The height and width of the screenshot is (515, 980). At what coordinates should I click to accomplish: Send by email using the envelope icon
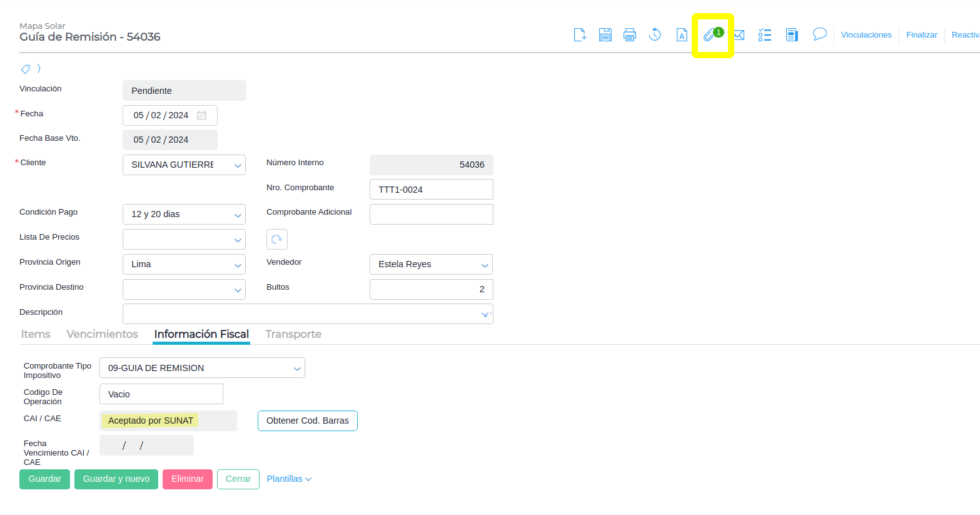739,35
